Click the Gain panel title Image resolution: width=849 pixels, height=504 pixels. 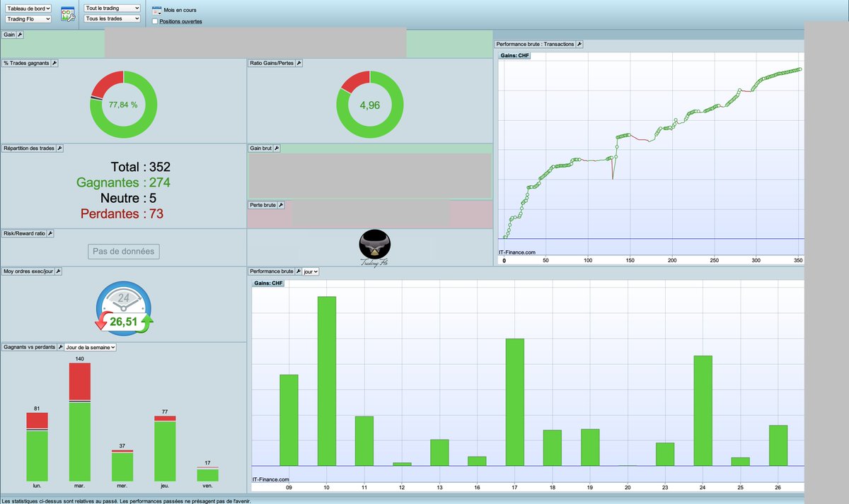point(9,34)
